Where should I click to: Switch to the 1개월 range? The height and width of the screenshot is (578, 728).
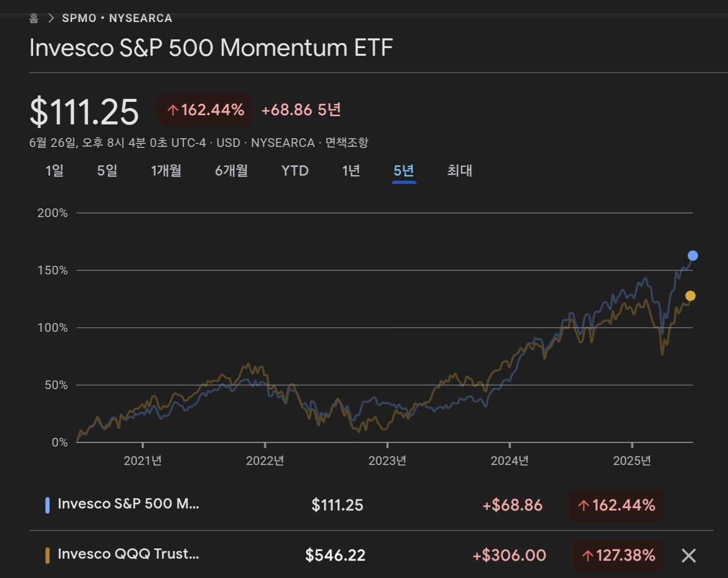166,170
